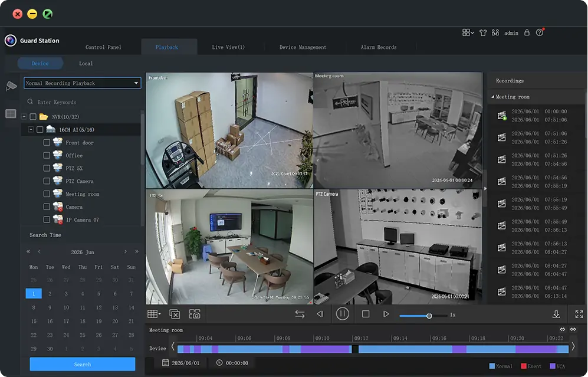Viewport: 588px width, 377px height.
Task: Check the Office camera checkbox
Action: (x=47, y=155)
